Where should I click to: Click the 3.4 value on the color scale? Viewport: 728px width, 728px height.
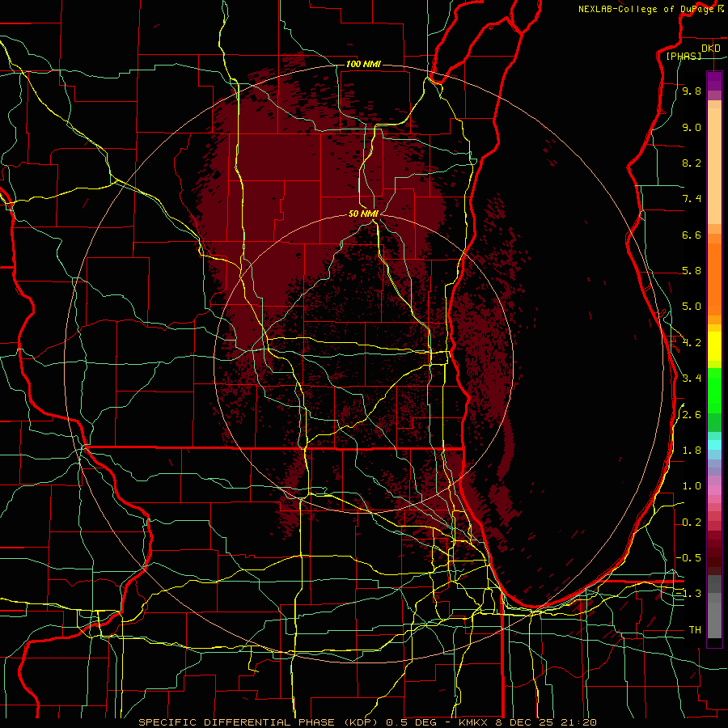692,379
